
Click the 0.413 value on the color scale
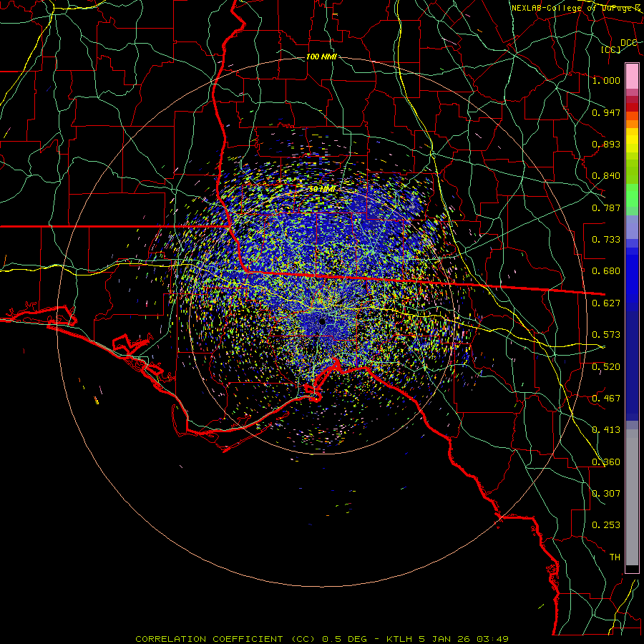point(606,430)
